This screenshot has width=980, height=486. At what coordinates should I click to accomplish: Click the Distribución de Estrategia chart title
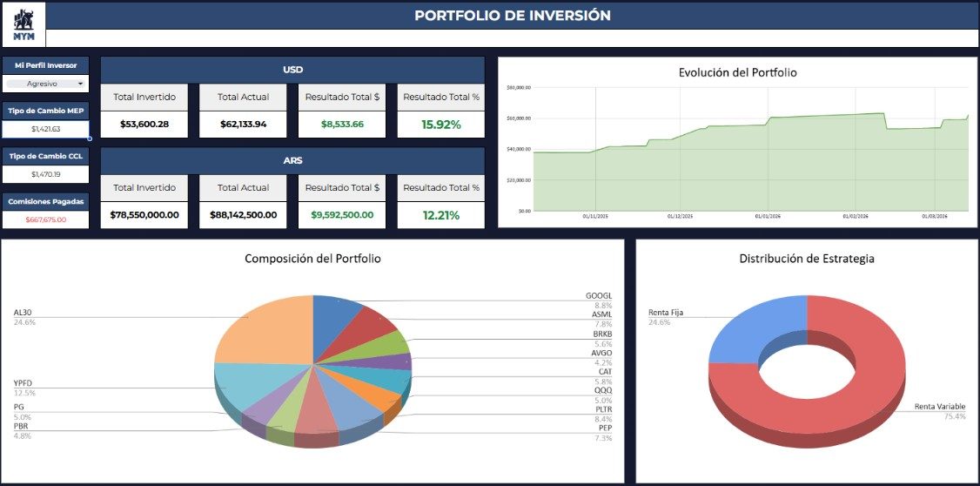point(807,259)
